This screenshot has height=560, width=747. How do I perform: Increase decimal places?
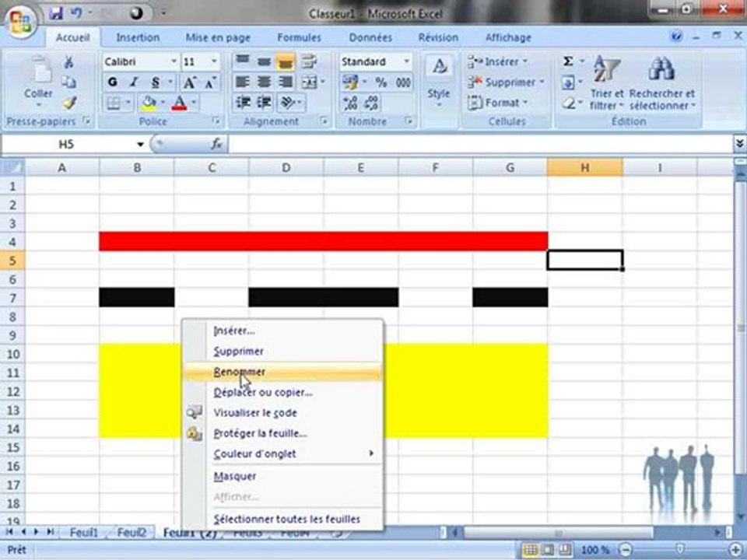coord(351,103)
